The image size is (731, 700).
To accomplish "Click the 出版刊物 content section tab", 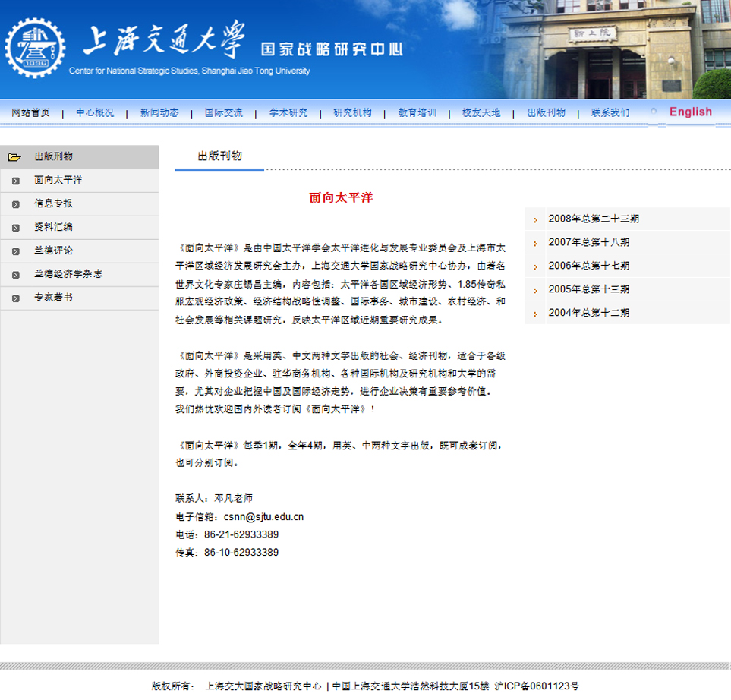I will (219, 156).
